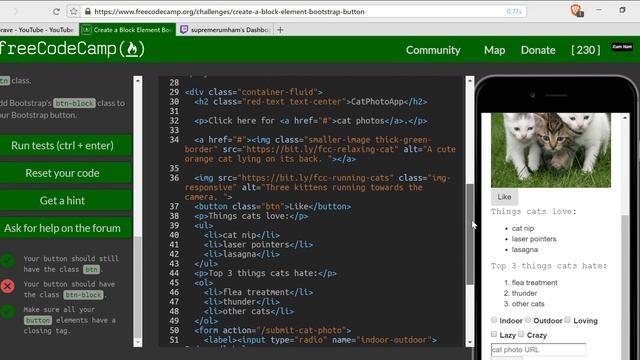The width and height of the screenshot is (640, 360).
Task: Click Reset your code button
Action: [65, 173]
